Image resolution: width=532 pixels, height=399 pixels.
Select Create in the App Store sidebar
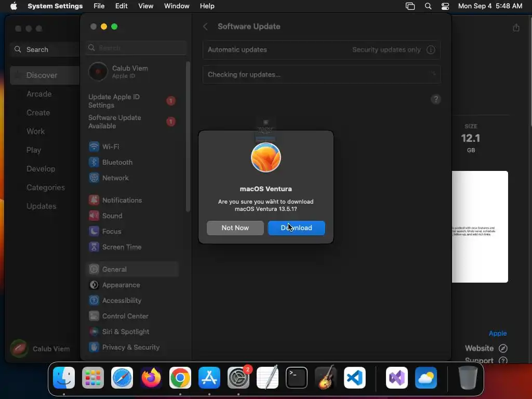pos(38,113)
